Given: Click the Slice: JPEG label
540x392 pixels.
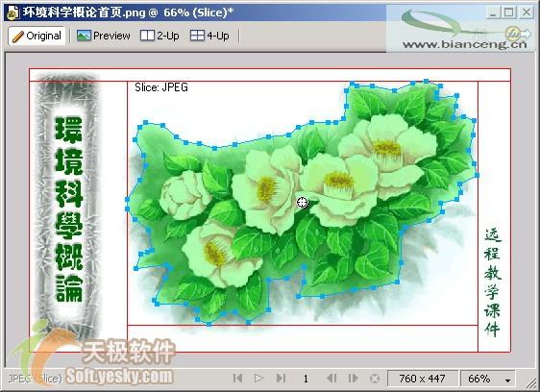Looking at the screenshot, I should [161, 87].
